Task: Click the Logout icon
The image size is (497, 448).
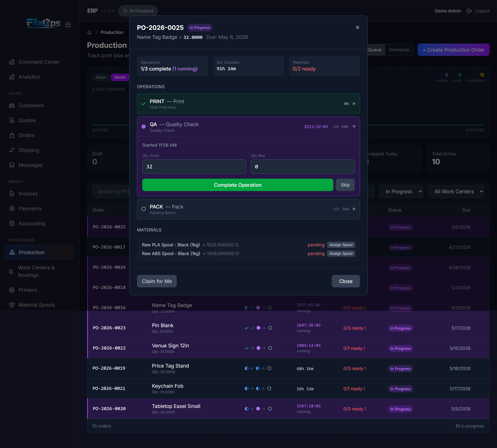Action: (469, 11)
